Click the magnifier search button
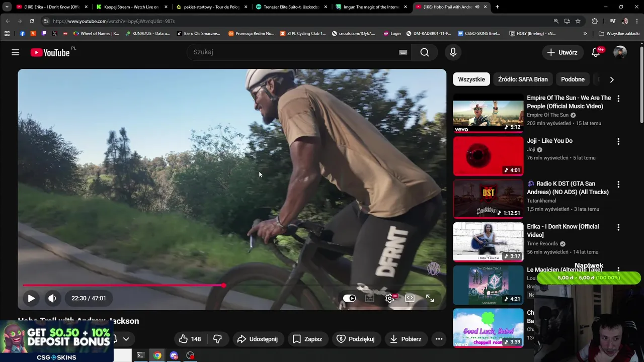644x362 pixels. (425, 52)
